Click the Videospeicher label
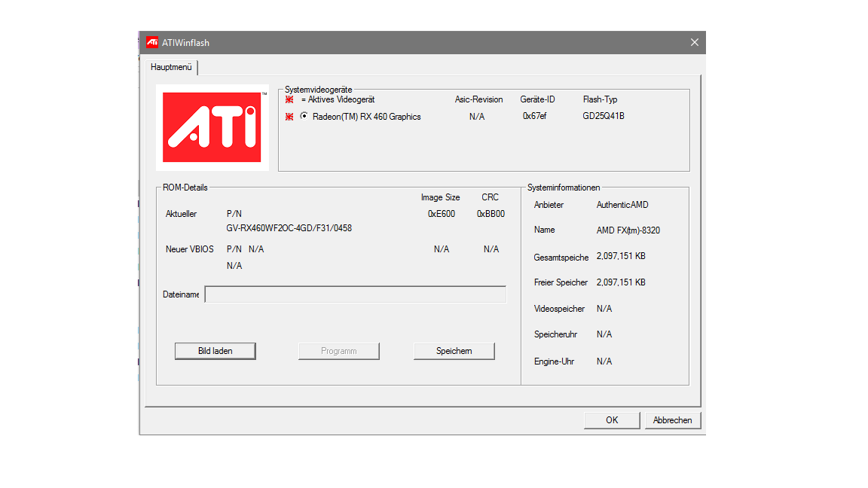868x488 pixels. [x=559, y=309]
